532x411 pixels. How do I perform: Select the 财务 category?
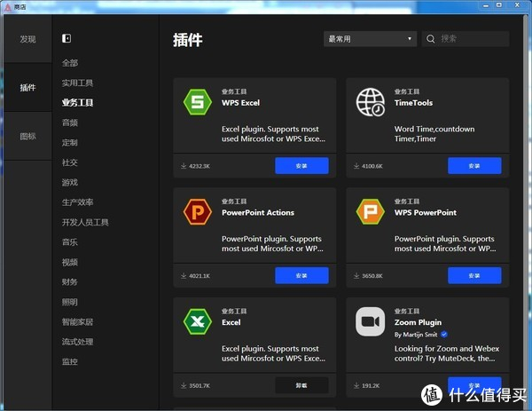[x=70, y=282]
